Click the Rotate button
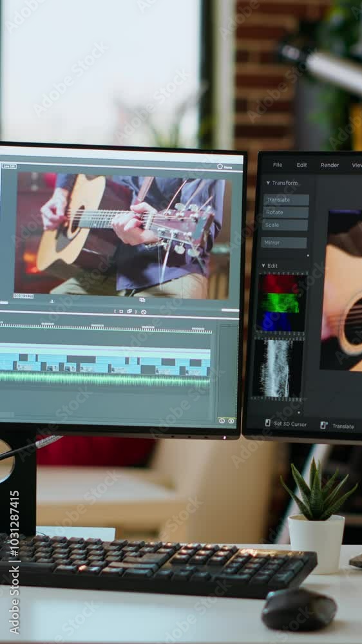Image resolution: width=362 pixels, height=644 pixels. (285, 213)
